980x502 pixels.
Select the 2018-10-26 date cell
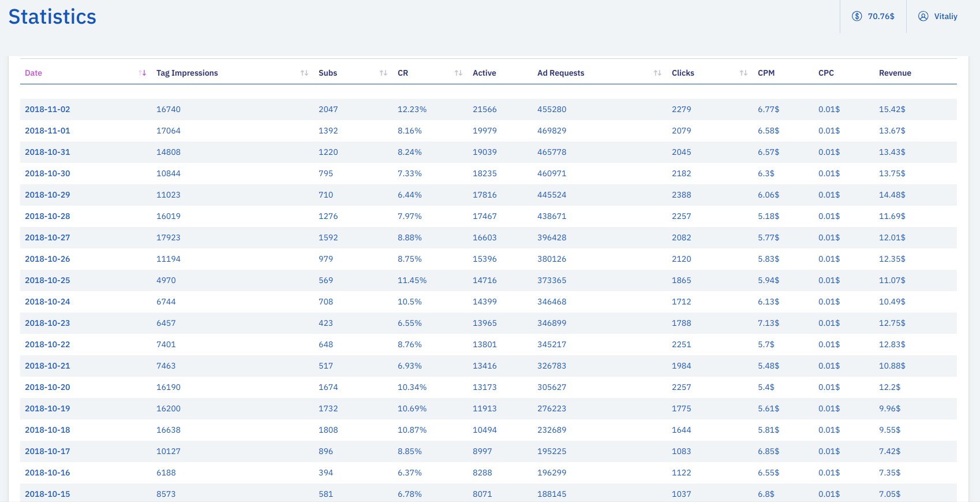pos(47,259)
